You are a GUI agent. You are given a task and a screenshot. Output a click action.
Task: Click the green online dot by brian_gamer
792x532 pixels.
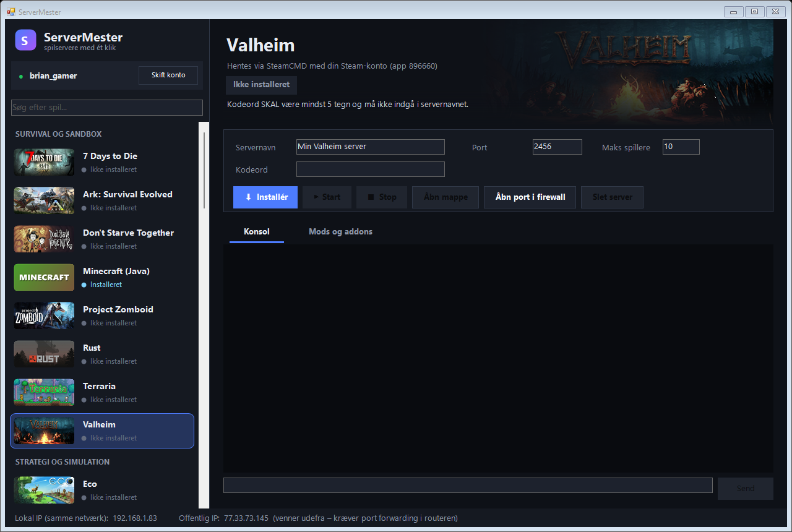(x=21, y=77)
